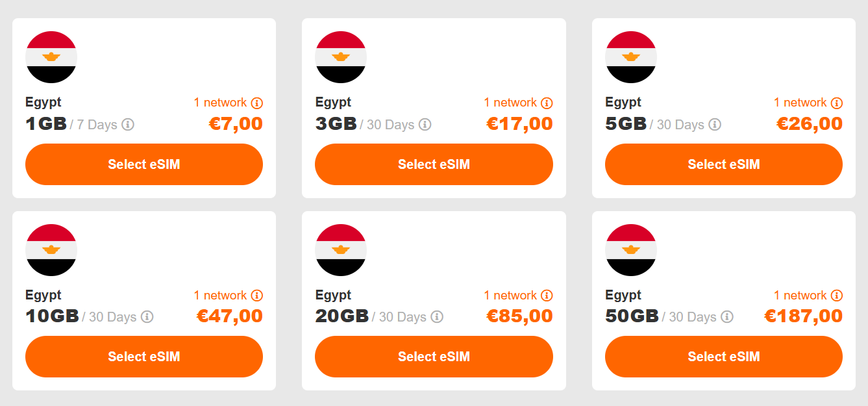Select eSIM for 3GB €17,00 plan

coord(434,164)
